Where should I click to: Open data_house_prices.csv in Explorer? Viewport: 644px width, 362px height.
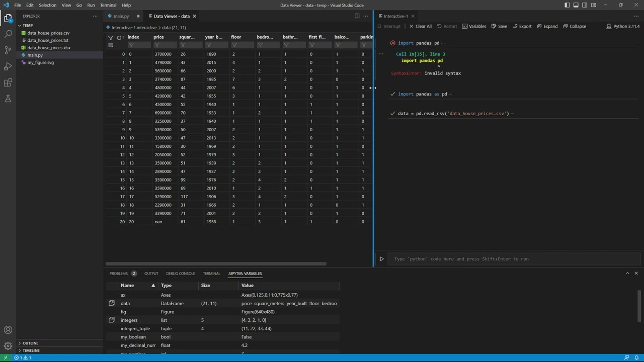pos(48,33)
